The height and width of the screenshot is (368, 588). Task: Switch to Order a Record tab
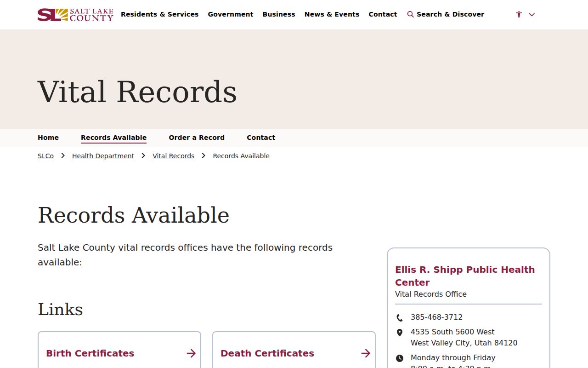tap(197, 138)
